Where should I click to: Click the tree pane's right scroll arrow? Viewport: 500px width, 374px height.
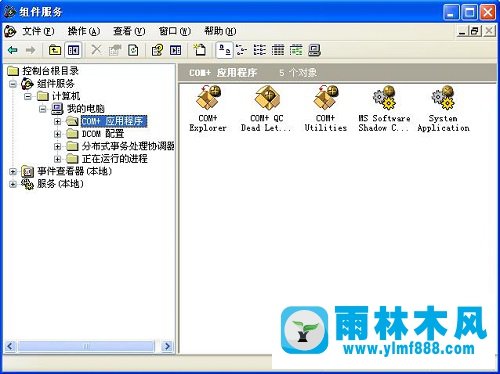pyautogui.click(x=167, y=346)
